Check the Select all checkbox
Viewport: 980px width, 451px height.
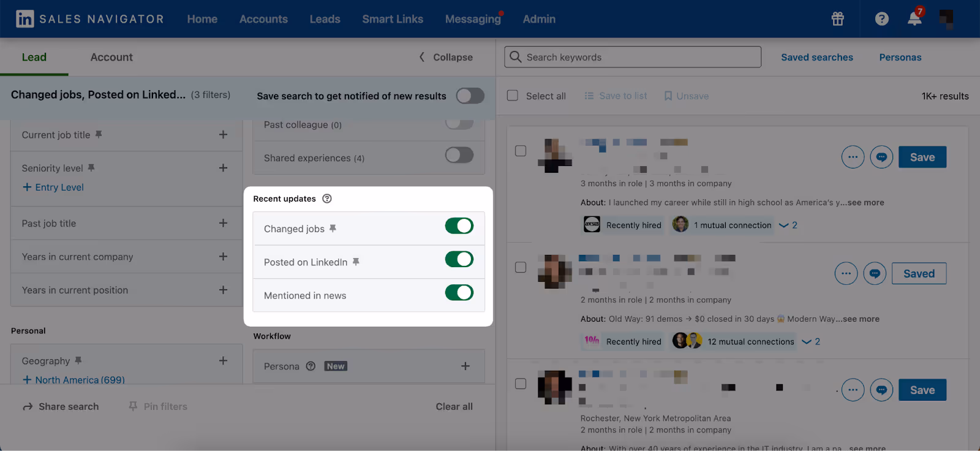pos(513,96)
